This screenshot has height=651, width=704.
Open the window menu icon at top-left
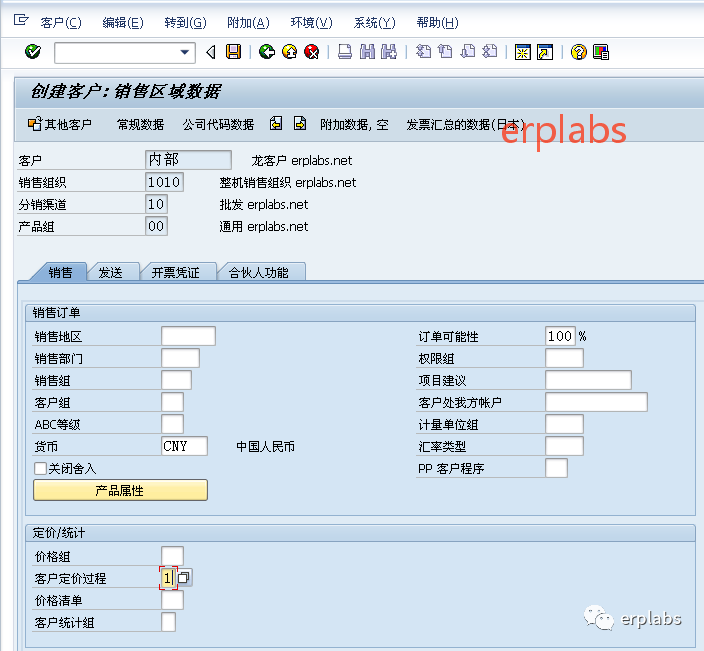pos(21,20)
